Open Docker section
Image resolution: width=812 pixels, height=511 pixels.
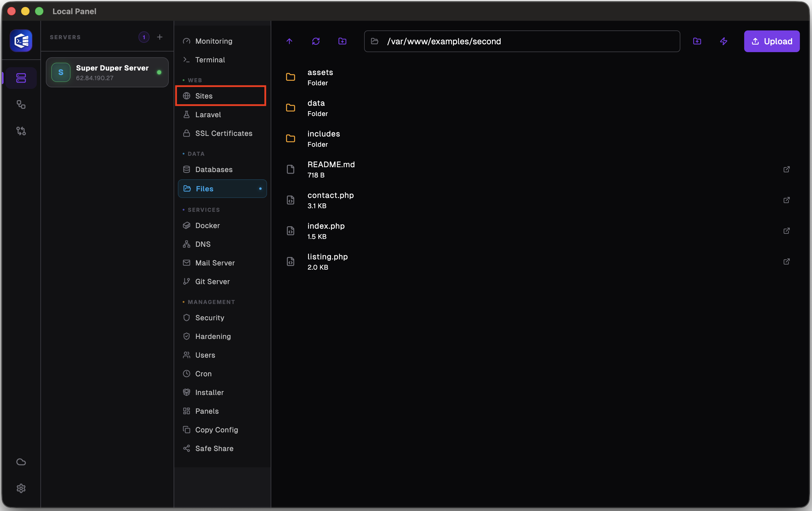click(x=222, y=225)
